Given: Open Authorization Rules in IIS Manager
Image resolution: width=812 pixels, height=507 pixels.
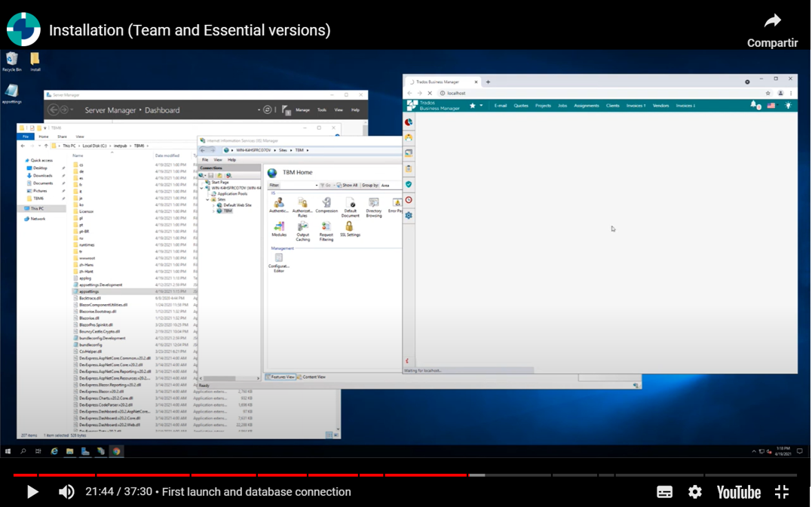Looking at the screenshot, I should click(302, 207).
